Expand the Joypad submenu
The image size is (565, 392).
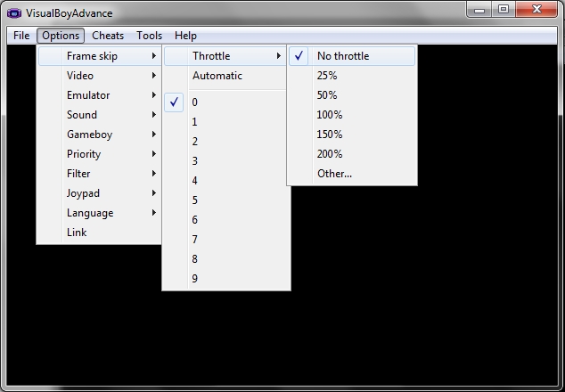[x=83, y=193]
